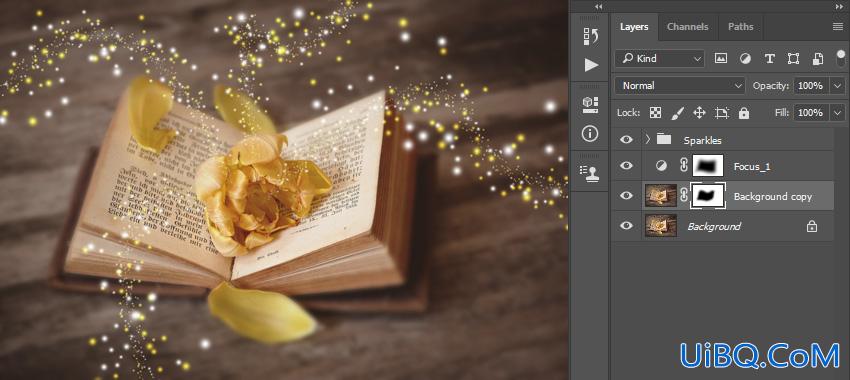850x380 pixels.
Task: Open the Fill slider dropdown arrow
Action: coord(838,113)
